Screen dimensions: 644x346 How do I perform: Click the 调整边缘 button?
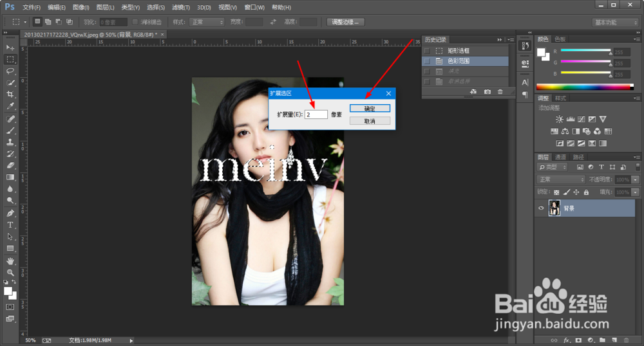(345, 22)
